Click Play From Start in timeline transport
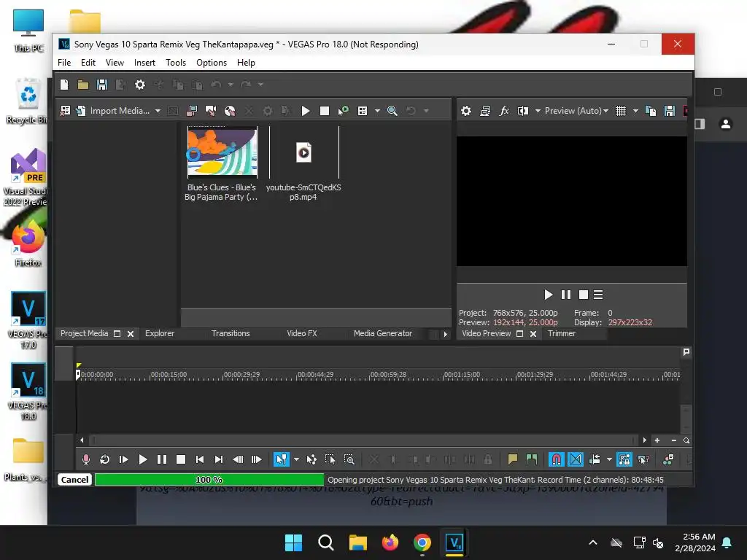This screenshot has width=747, height=560. pyautogui.click(x=123, y=459)
